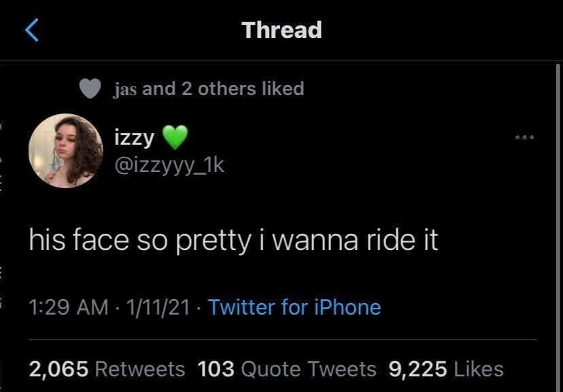Tap the blue back arrow
This screenshot has height=392, width=563.
[x=32, y=31]
